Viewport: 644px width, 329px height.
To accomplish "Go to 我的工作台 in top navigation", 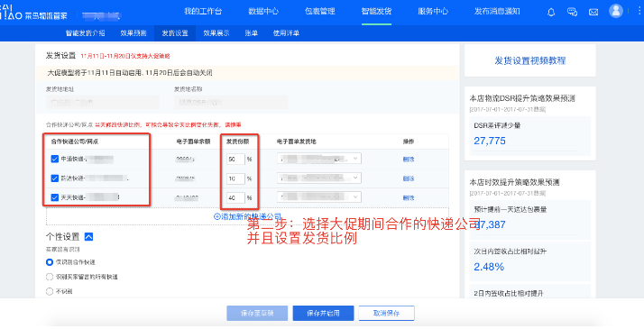I will pyautogui.click(x=203, y=12).
